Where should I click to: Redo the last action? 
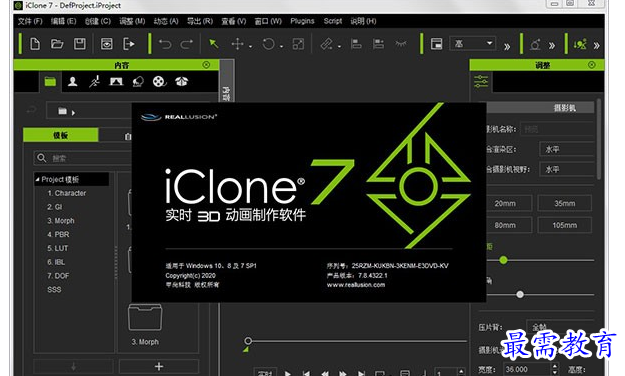pyautogui.click(x=186, y=44)
